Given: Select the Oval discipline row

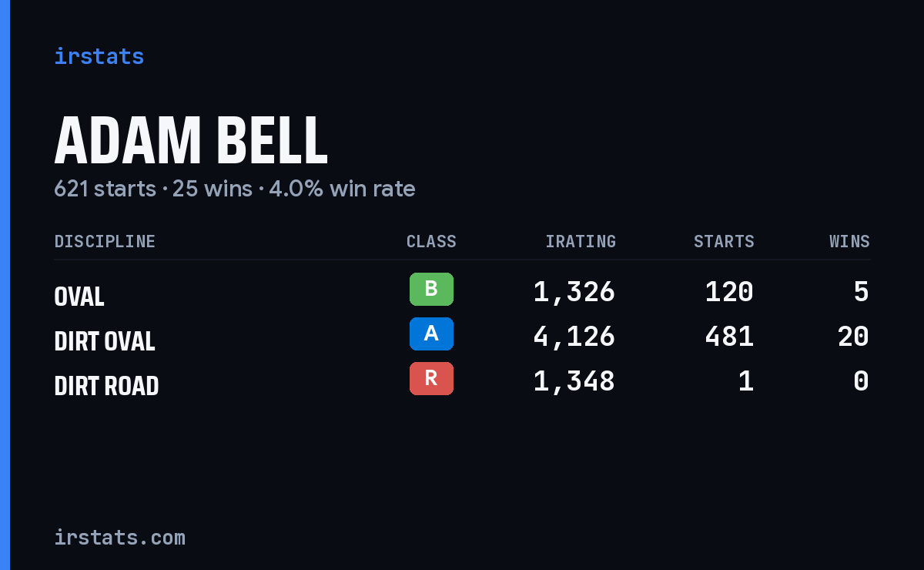Looking at the screenshot, I should pyautogui.click(x=462, y=293).
